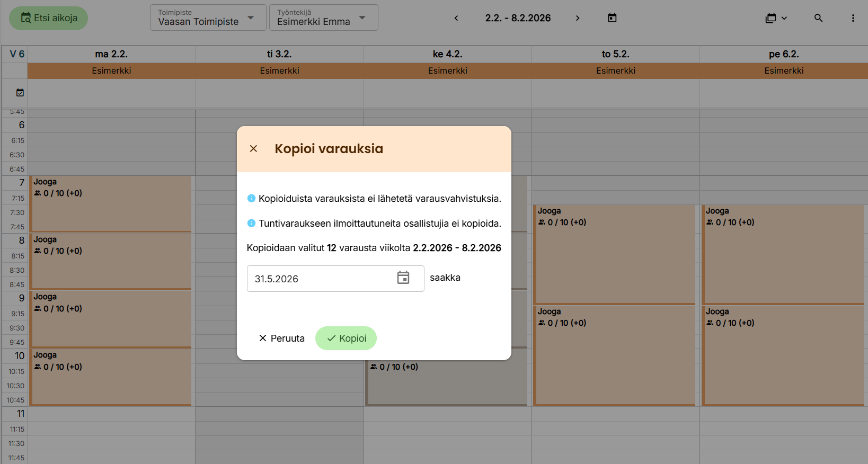Image resolution: width=868 pixels, height=464 pixels.
Task: Open Friday's first Jooga class block
Action: pyautogui.click(x=783, y=254)
